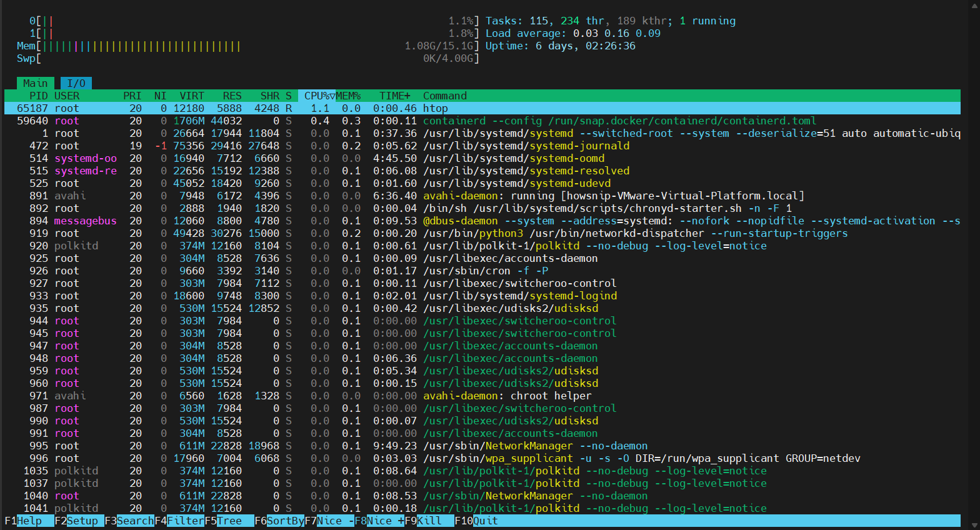
Task: Select avahi-daemon chroot helper row
Action: click(x=482, y=396)
